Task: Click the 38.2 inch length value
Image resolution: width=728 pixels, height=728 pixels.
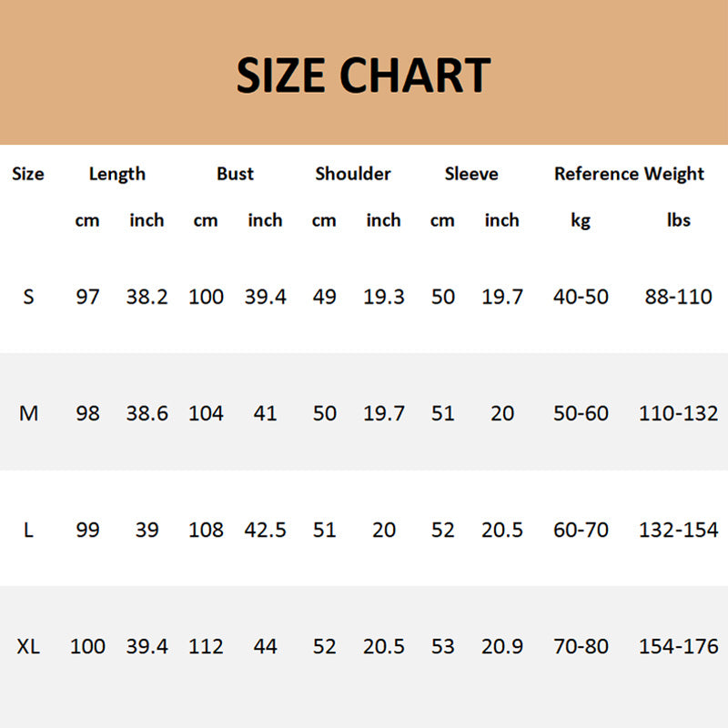Action: (147, 297)
